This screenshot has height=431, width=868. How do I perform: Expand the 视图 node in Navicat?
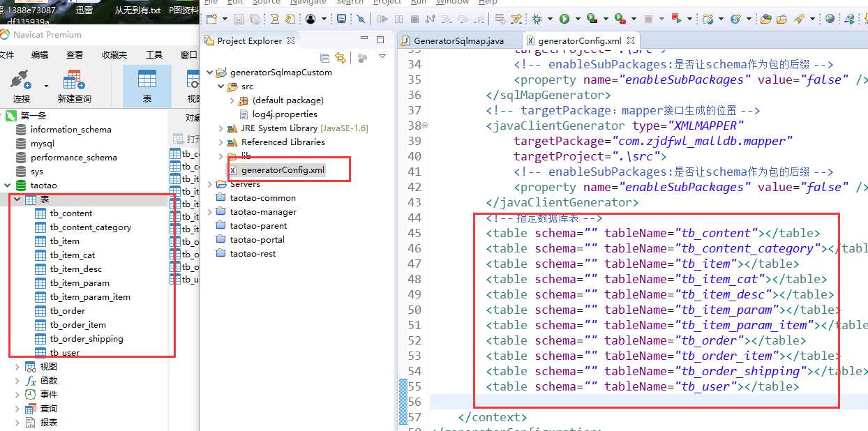tap(18, 366)
